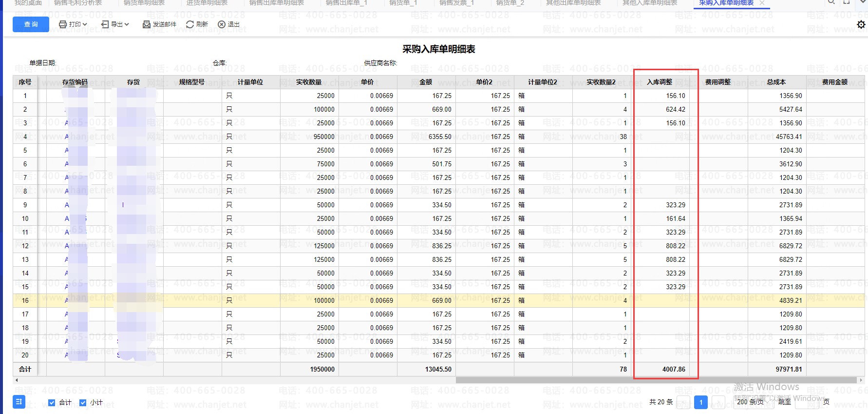Switch to the 其他入库单明细表 tab
The image size is (868, 414).
pyautogui.click(x=650, y=3)
